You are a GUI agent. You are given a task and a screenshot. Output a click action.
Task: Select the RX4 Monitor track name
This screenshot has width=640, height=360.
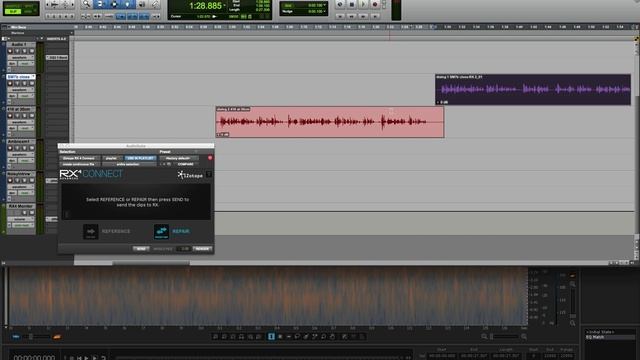click(20, 206)
